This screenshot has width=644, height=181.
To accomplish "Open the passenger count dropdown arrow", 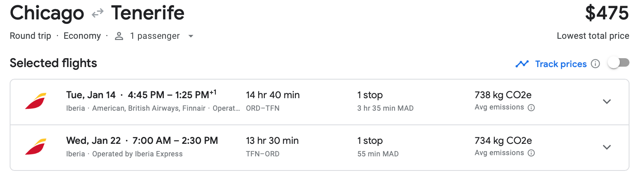I will 191,36.
